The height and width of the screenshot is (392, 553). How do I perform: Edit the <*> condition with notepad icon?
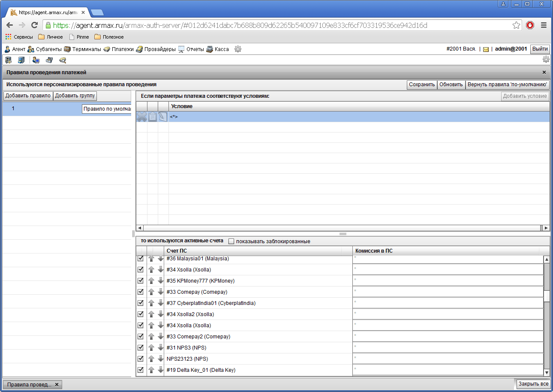click(163, 117)
